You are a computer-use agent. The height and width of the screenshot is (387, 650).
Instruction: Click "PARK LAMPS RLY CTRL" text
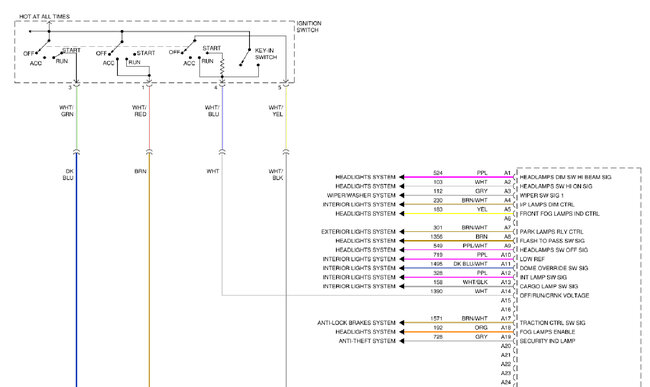[x=551, y=232]
